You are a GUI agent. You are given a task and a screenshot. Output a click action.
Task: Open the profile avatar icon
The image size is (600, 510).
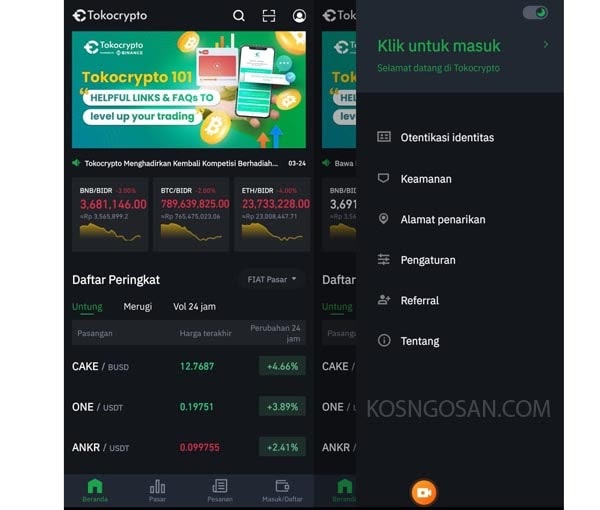299,16
